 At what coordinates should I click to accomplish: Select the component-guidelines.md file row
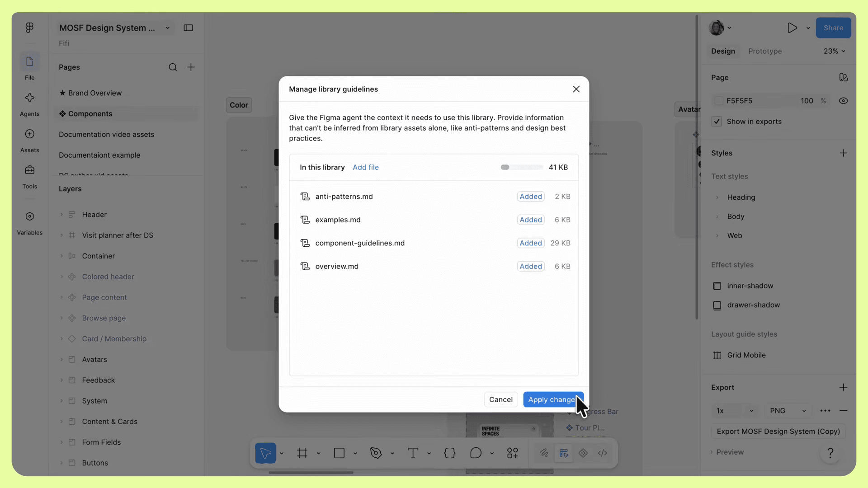click(434, 243)
